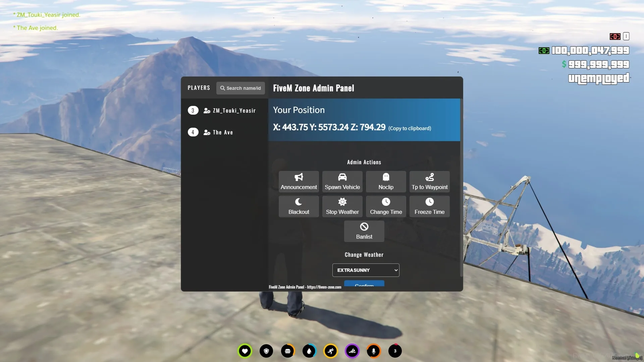Image resolution: width=644 pixels, height=362 pixels.
Task: Click the microphone voice status icon
Action: pos(373,351)
